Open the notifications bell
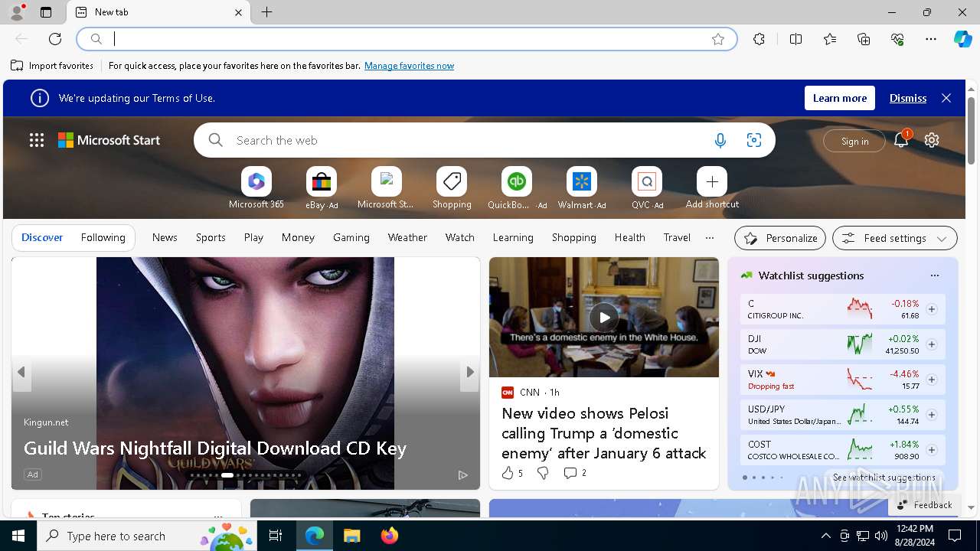This screenshot has width=980, height=551. pos(901,140)
